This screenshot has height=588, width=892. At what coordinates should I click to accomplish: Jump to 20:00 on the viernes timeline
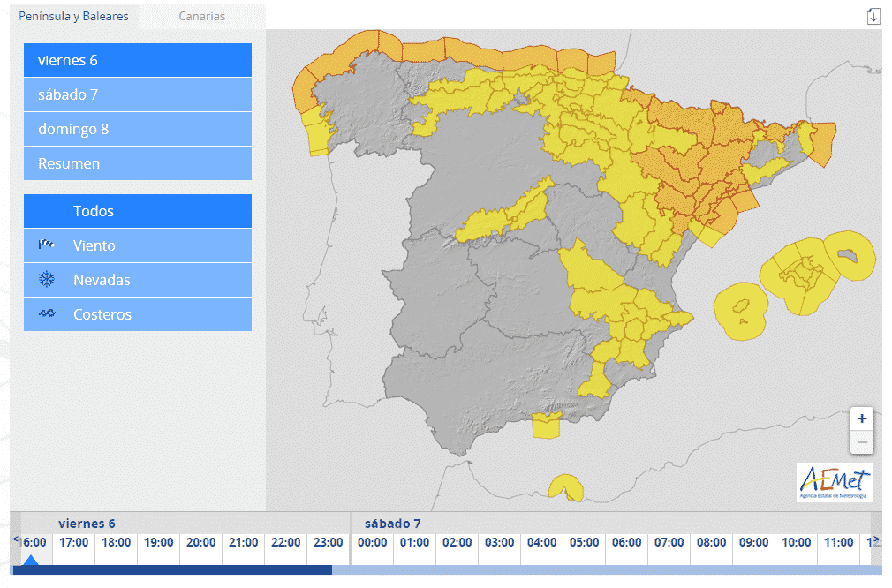pyautogui.click(x=200, y=542)
